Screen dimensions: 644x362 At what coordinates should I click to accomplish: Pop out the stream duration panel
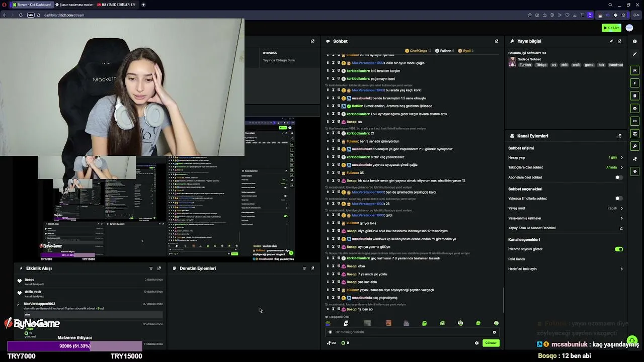coord(312,41)
